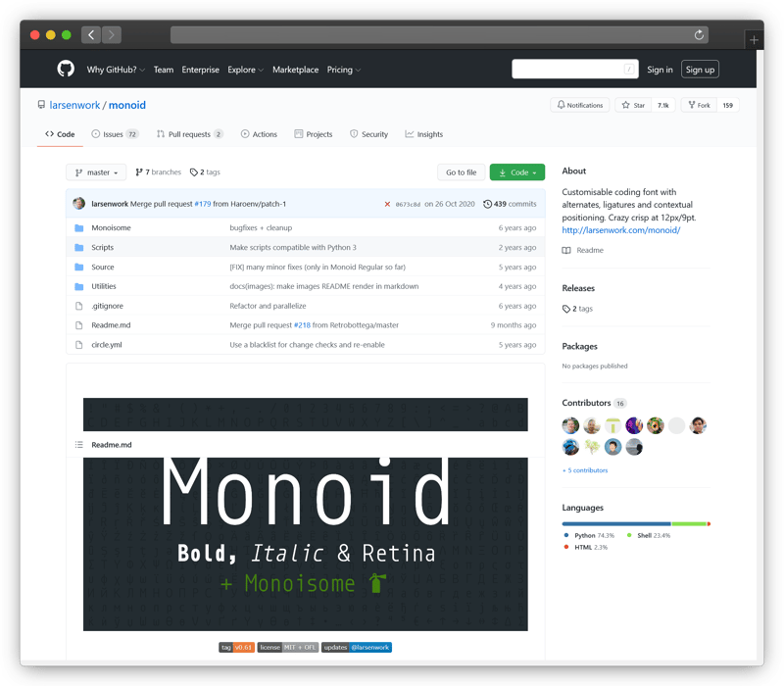This screenshot has width=784, height=686.
Task: Click the Sign up button
Action: click(x=700, y=70)
